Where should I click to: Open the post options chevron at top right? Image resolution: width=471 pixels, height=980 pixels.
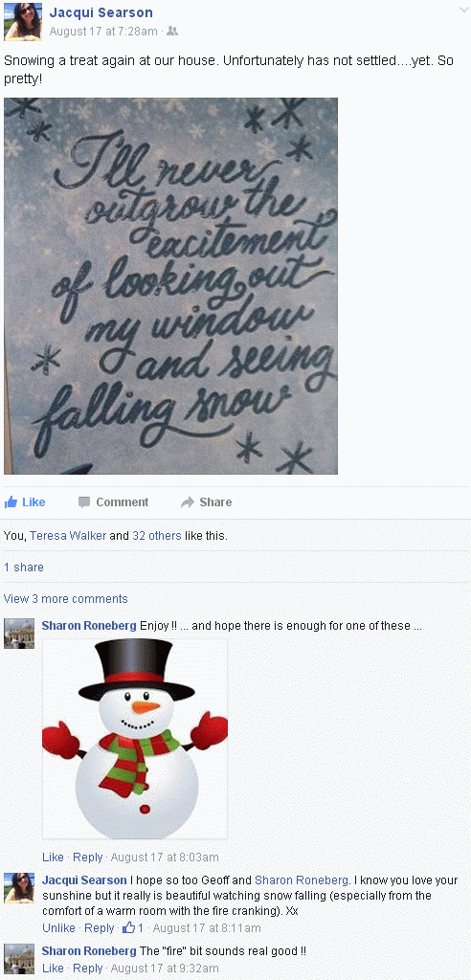click(x=461, y=10)
